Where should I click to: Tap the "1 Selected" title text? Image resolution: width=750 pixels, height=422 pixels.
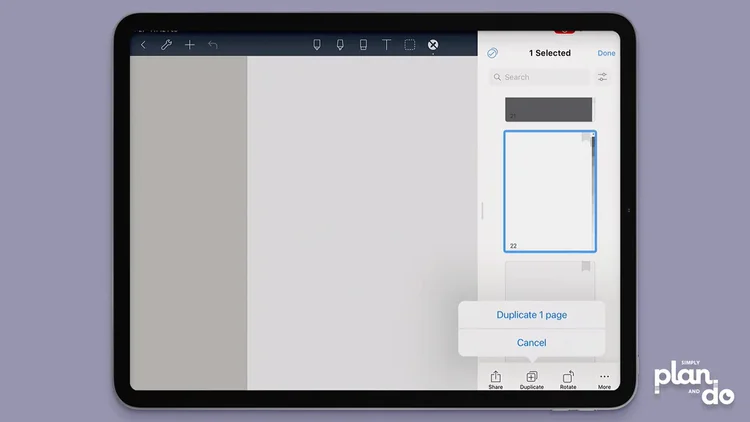click(550, 53)
